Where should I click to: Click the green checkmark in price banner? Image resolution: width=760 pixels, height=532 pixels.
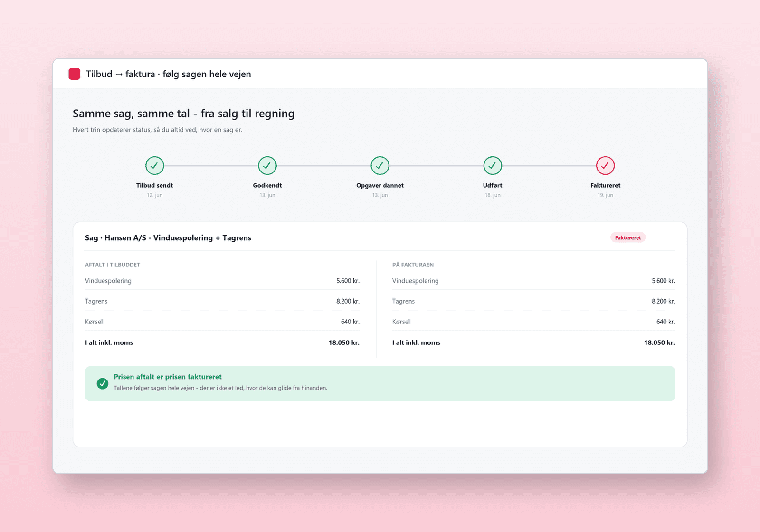(x=103, y=383)
